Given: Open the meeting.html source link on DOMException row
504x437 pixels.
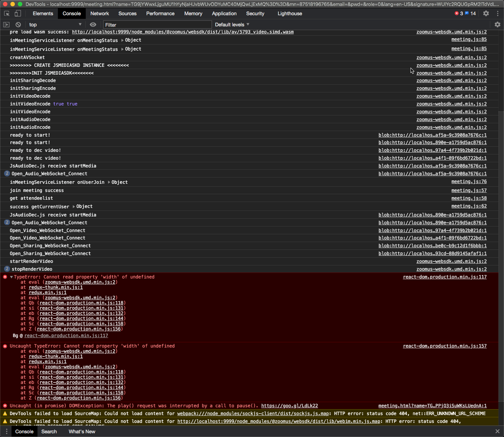Looking at the screenshot, I should click(x=433, y=406).
